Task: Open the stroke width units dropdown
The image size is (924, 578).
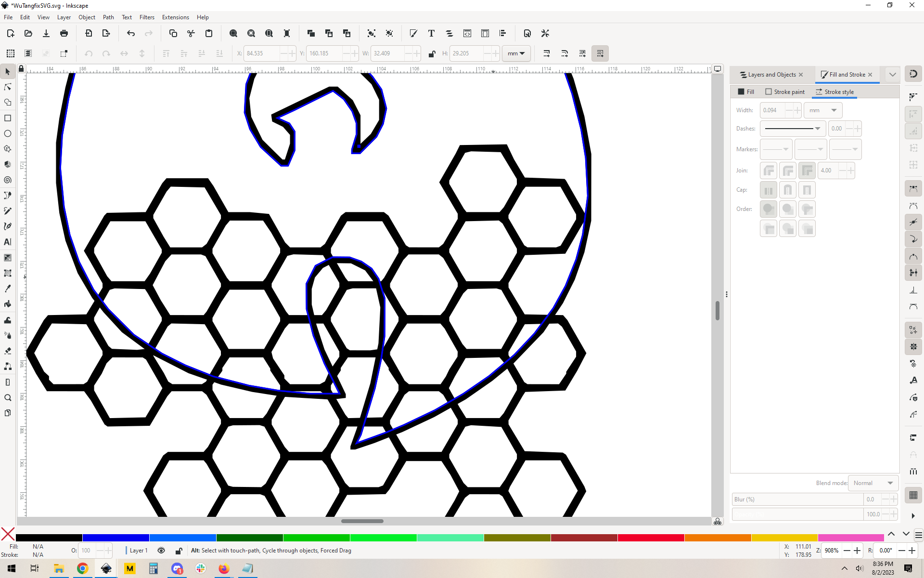Action: point(823,110)
